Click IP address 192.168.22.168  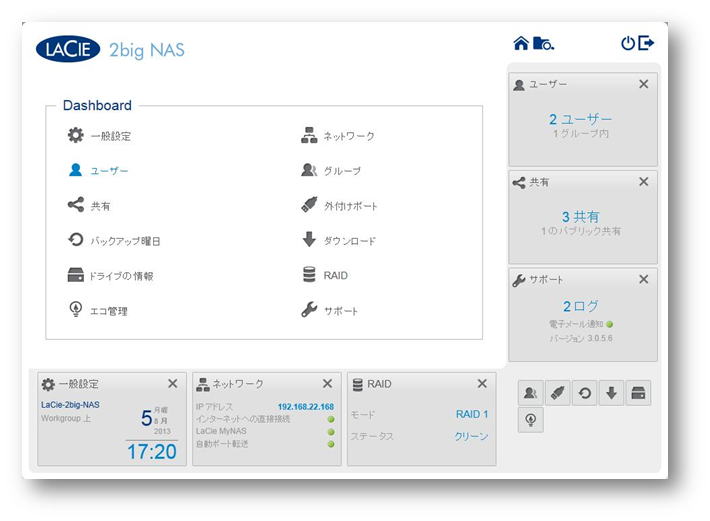coord(306,406)
